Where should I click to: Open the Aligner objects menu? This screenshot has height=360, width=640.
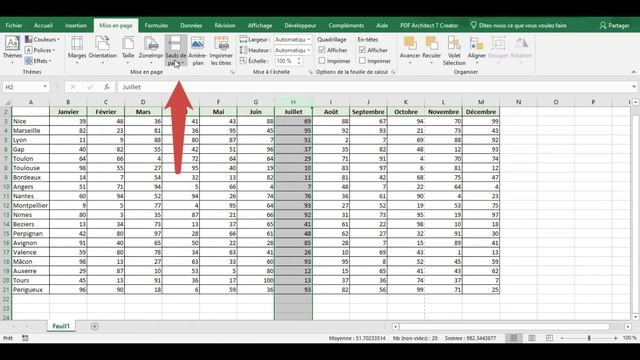coord(476,50)
